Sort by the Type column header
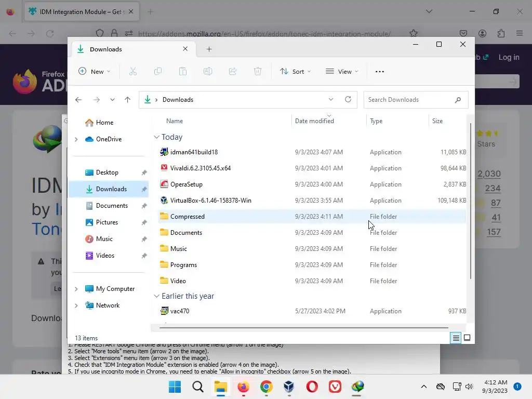The height and width of the screenshot is (399, 532). (x=376, y=121)
